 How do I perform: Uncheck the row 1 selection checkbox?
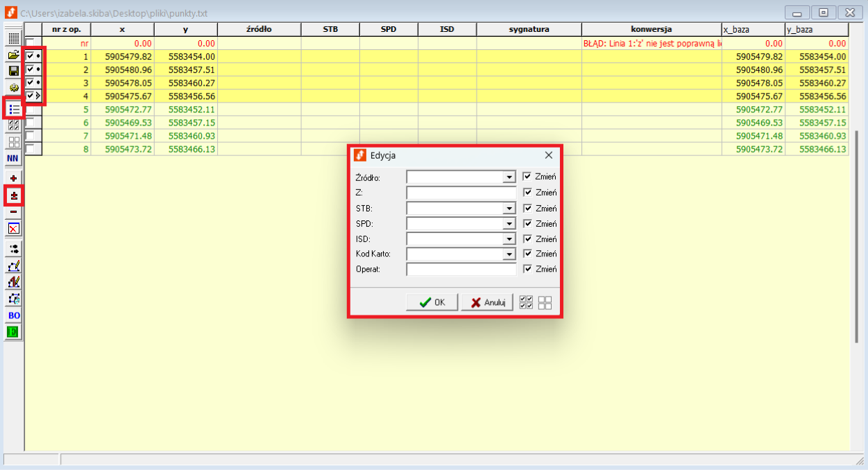30,56
